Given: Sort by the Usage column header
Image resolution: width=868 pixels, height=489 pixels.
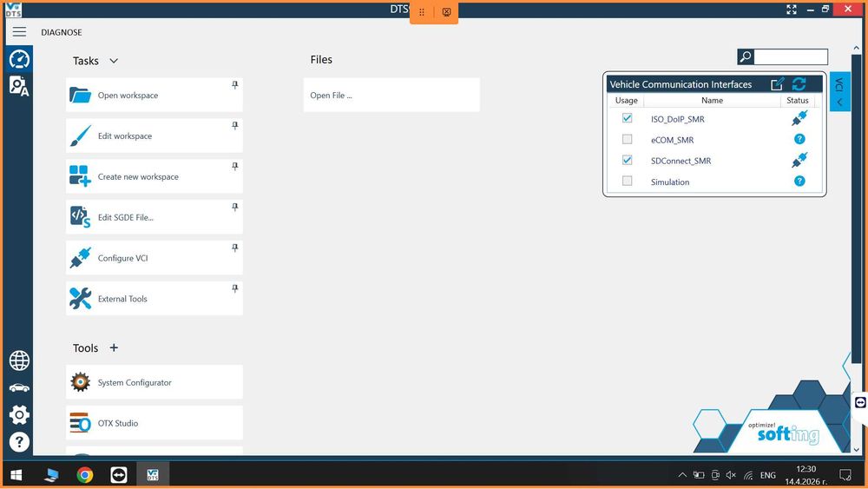Looking at the screenshot, I should pos(626,100).
